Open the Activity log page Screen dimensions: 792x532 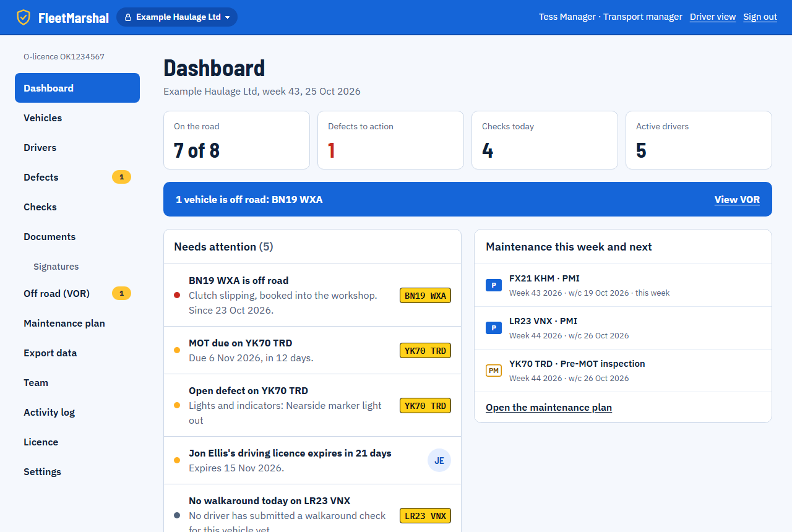pyautogui.click(x=77, y=412)
